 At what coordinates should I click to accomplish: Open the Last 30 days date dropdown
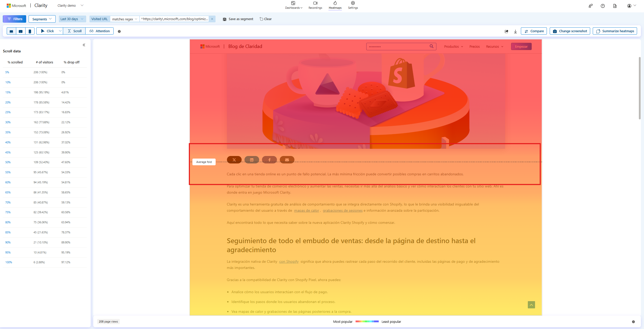tap(72, 19)
